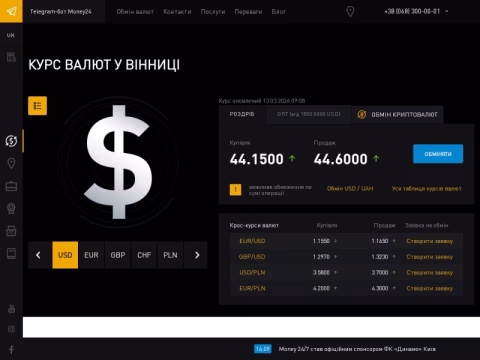Click EUR/USD buy rate 1.1550
This screenshot has width=480, height=360.
coord(321,241)
